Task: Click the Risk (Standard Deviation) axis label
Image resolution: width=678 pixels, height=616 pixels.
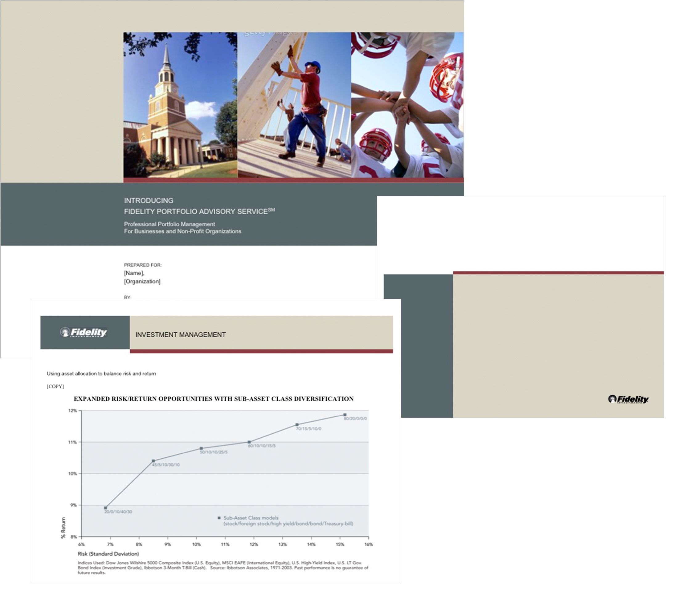Action: [108, 553]
